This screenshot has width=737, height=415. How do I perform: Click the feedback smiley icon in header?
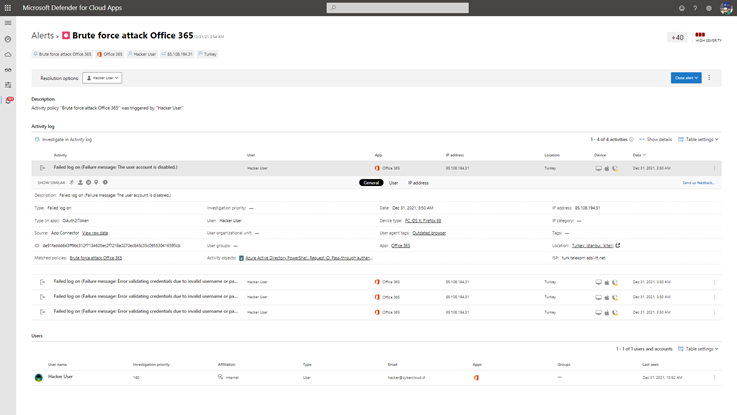[682, 8]
